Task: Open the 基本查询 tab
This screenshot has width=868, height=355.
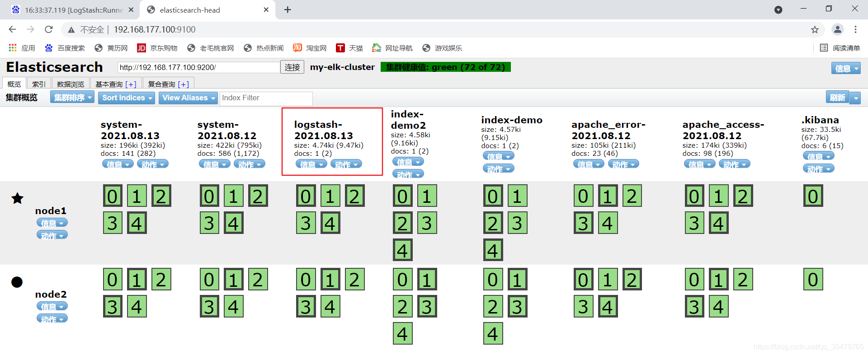Action: tap(116, 84)
